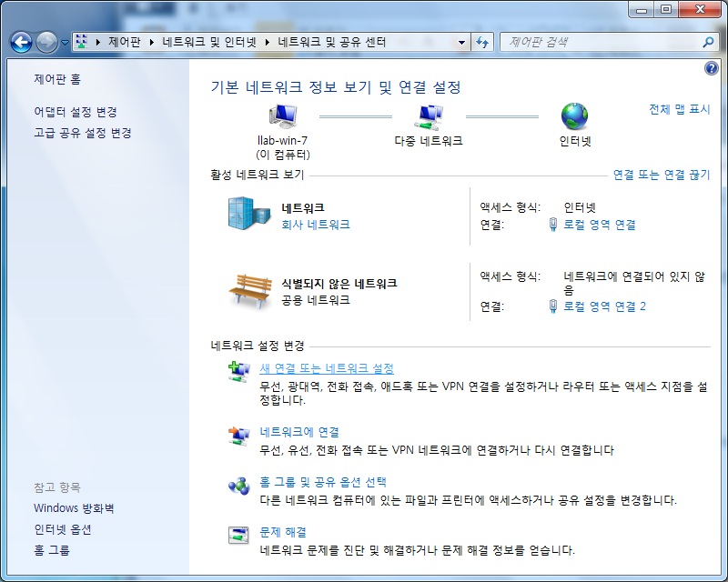728x582 pixels.
Task: Expand the arrow before 제어판 breadcrumb
Action: coord(98,42)
